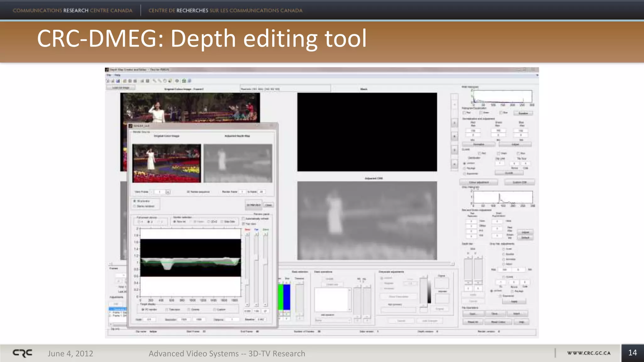Click the Custom CDB button
644x362 pixels.
point(519,182)
